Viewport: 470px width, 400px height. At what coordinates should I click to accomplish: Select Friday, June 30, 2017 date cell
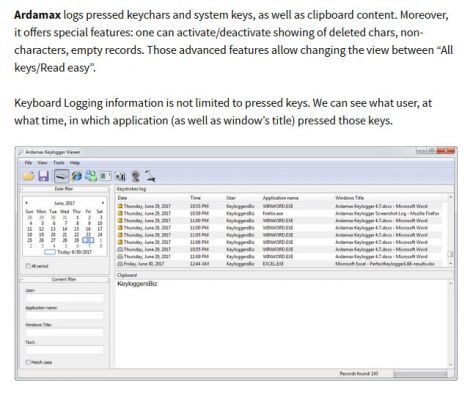[144, 264]
